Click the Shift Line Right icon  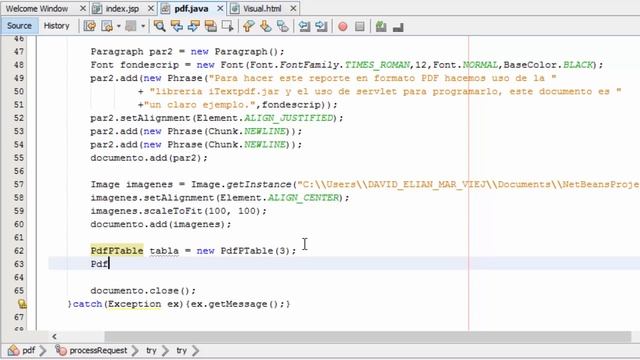point(321,26)
